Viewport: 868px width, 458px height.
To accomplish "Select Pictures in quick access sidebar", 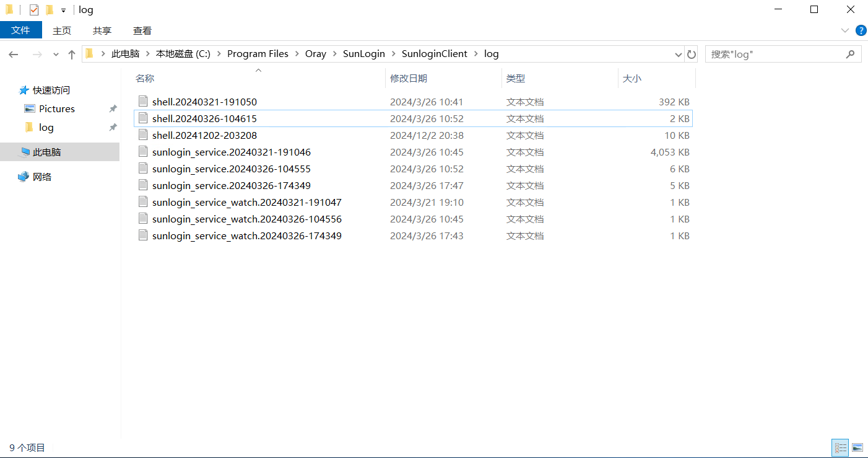I will [56, 108].
